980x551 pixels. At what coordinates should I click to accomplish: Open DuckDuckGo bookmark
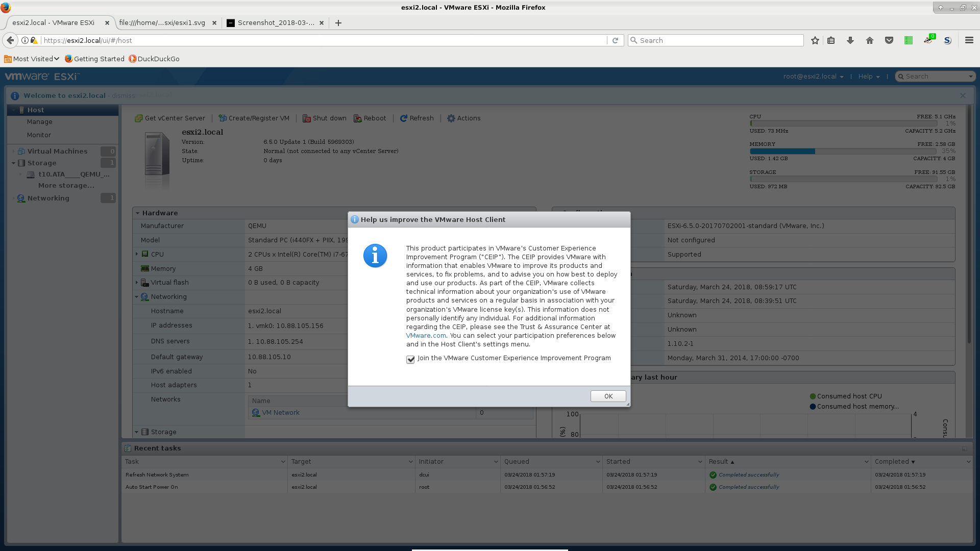pyautogui.click(x=154, y=59)
